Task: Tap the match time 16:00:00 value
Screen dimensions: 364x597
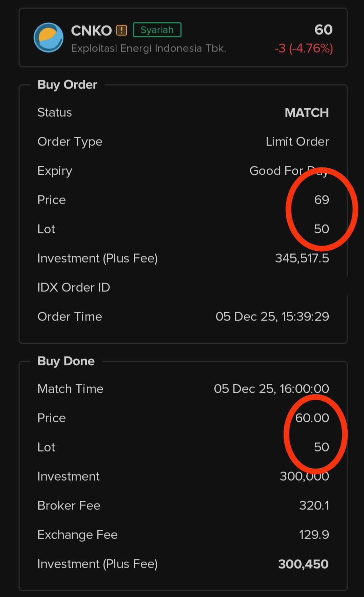Action: coord(271,389)
